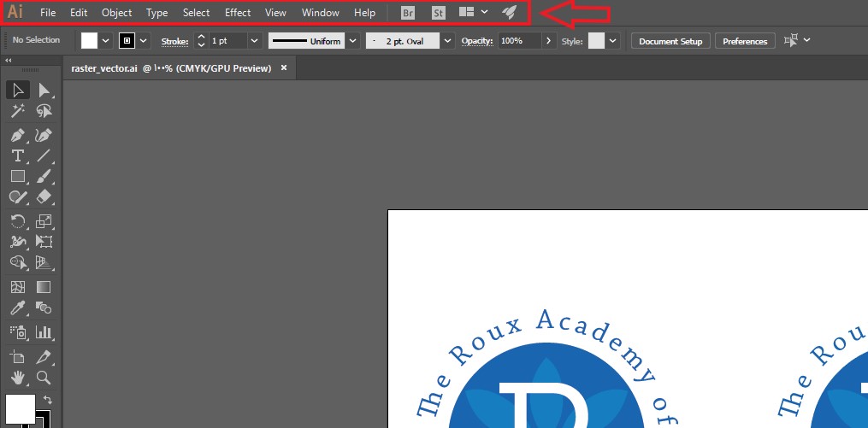868x428 pixels.
Task: Open the Uniform variable width profile dropdown
Action: click(353, 41)
